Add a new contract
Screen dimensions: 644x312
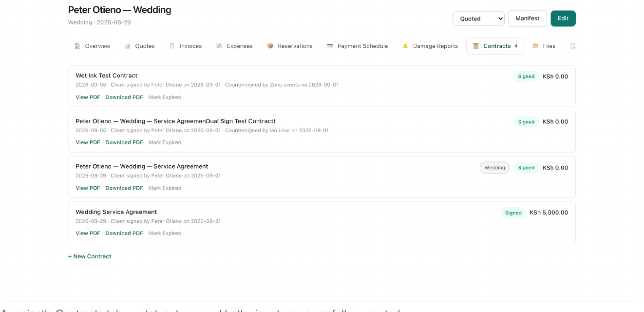(x=90, y=256)
